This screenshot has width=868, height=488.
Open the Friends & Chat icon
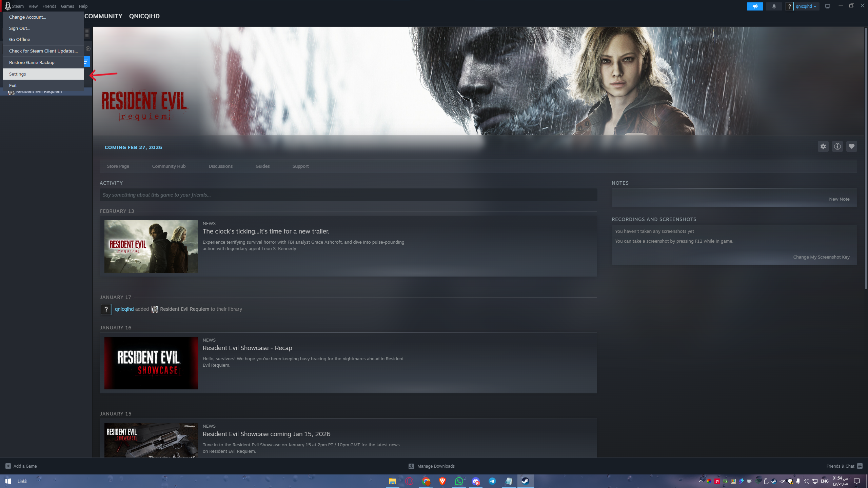[x=860, y=466]
